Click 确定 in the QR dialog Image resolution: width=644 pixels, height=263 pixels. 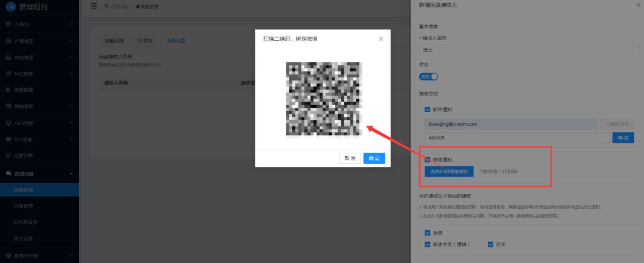374,158
